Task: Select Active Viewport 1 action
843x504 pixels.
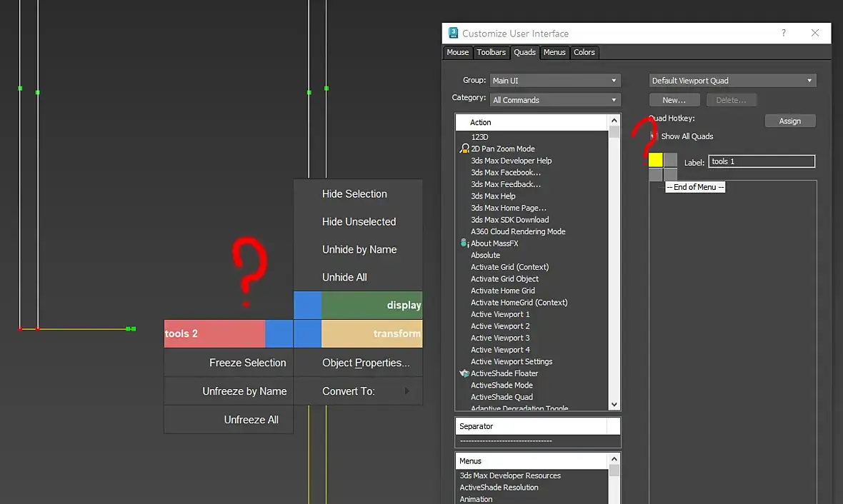Action: [x=500, y=314]
